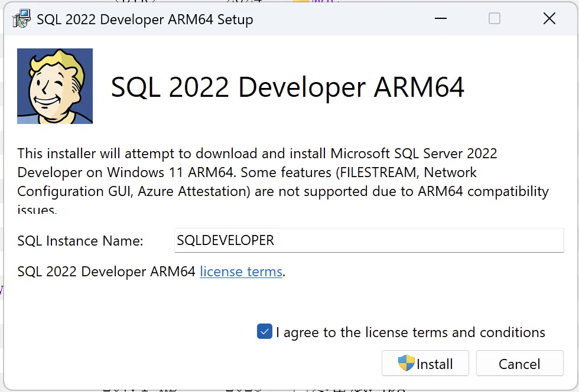Click the Vault Boy logo image
Image resolution: width=579 pixels, height=392 pixels.
tap(54, 86)
